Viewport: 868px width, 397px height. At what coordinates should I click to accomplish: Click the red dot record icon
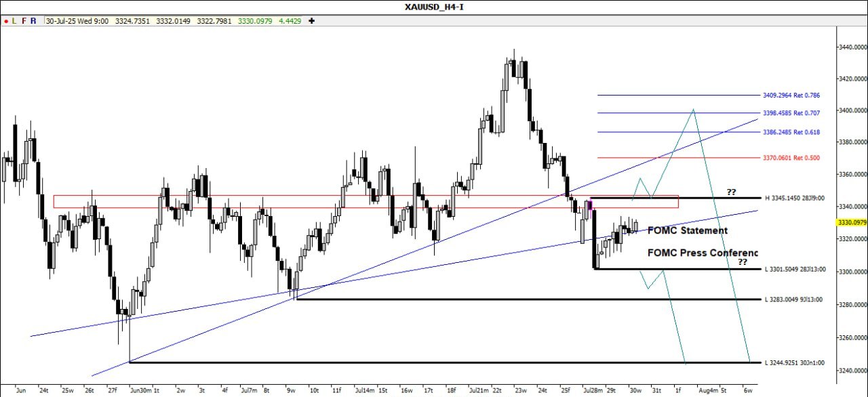(x=6, y=21)
